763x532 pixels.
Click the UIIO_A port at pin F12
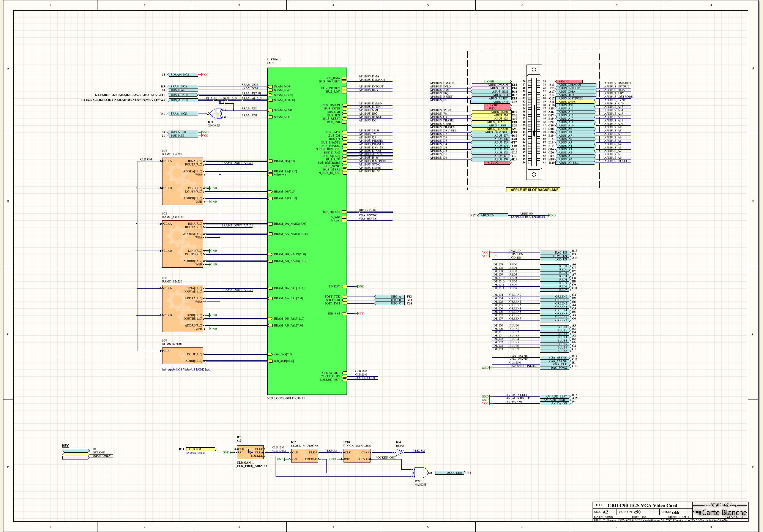390,297
